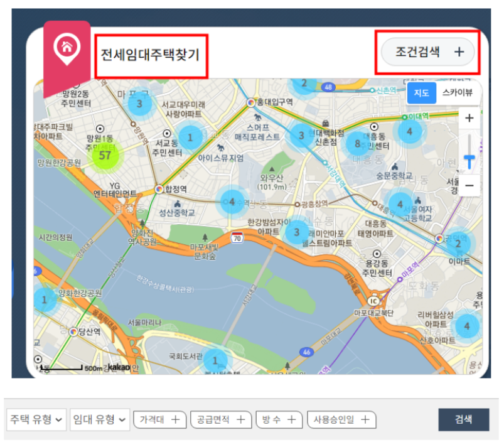This screenshot has width=504, height=447.
Task: Click the 마포대교북단 IC marker
Action: pyautogui.click(x=373, y=301)
